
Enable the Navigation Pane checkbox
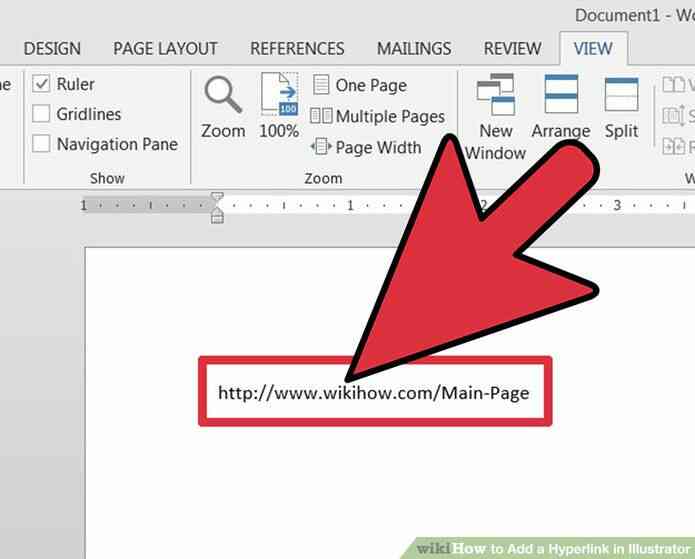click(x=41, y=144)
